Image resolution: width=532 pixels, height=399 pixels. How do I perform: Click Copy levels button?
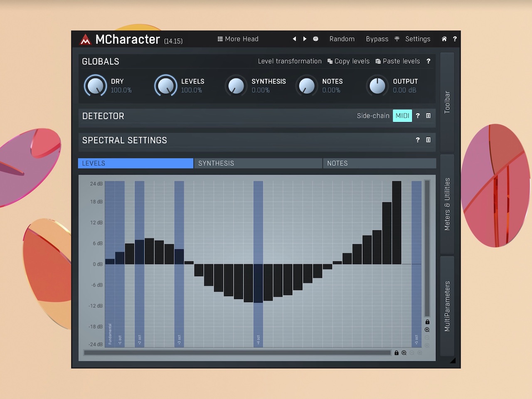348,61
